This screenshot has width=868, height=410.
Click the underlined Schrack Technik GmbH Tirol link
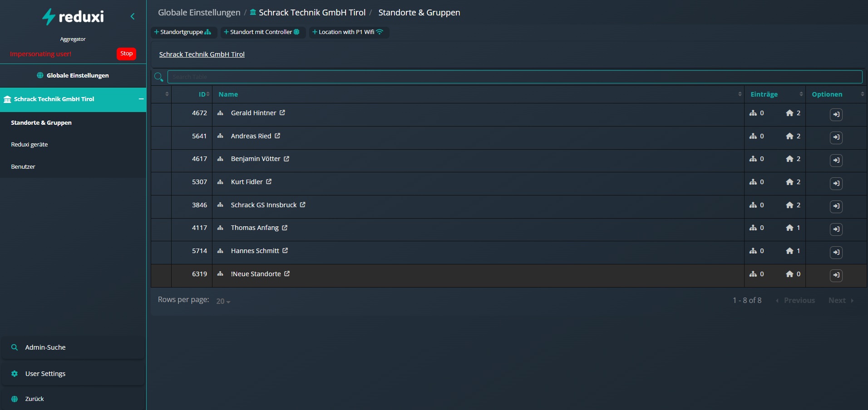click(x=202, y=54)
